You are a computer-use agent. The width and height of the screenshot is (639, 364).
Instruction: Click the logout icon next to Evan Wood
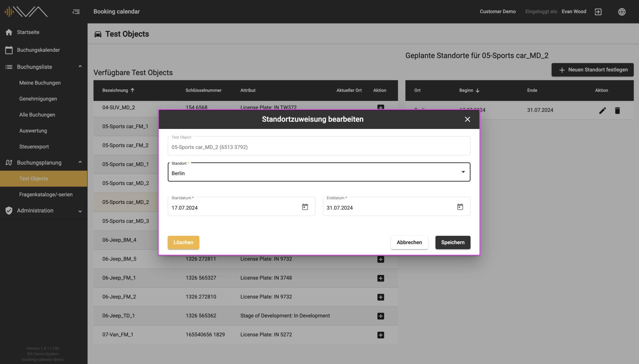[598, 12]
